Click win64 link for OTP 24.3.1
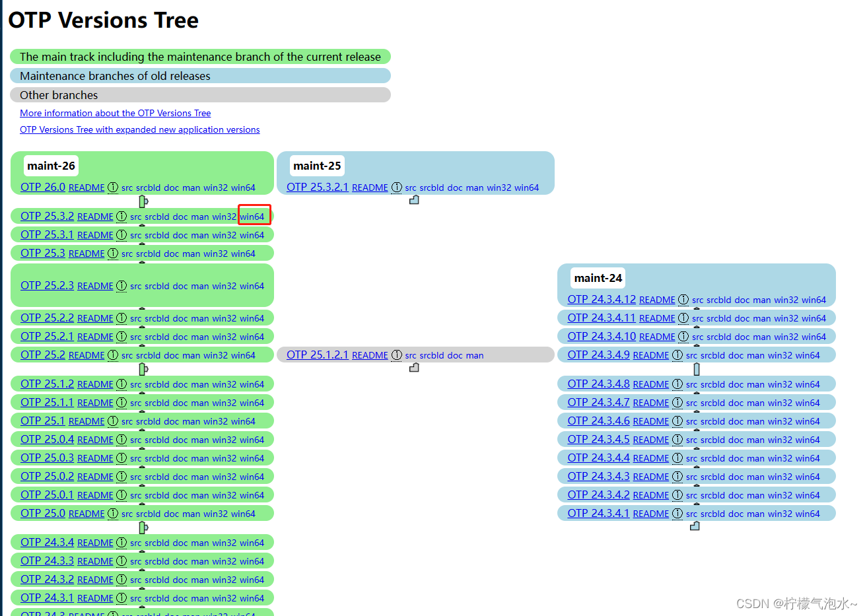This screenshot has height=616, width=867. coord(252,598)
